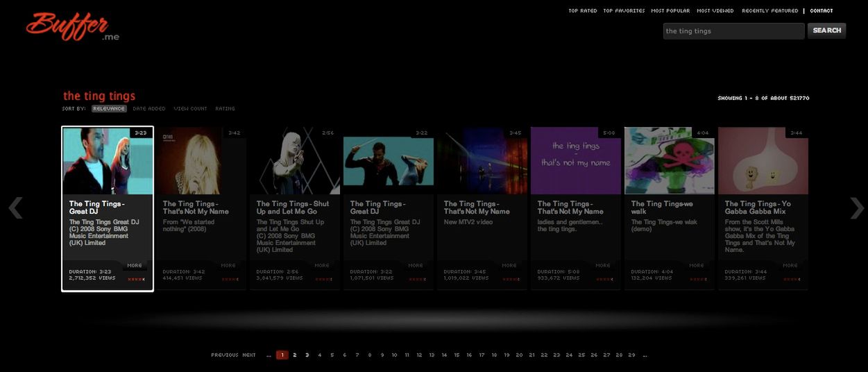This screenshot has width=868, height=372.
Task: Rate the 933,672 views video stars
Action: 604,279
